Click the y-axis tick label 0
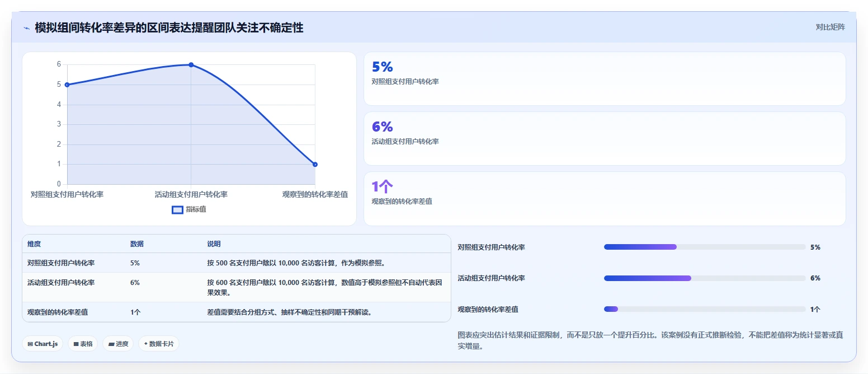The image size is (868, 374). [59, 184]
